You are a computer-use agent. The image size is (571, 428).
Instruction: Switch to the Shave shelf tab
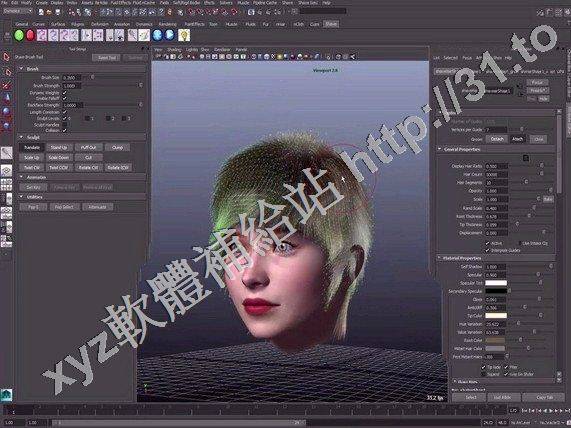[x=331, y=24]
